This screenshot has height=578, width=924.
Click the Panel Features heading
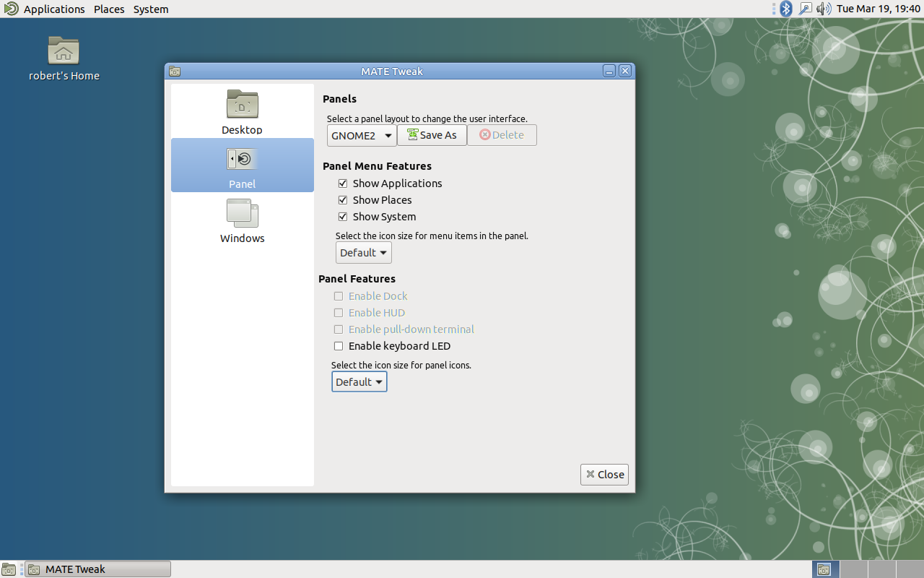(357, 279)
